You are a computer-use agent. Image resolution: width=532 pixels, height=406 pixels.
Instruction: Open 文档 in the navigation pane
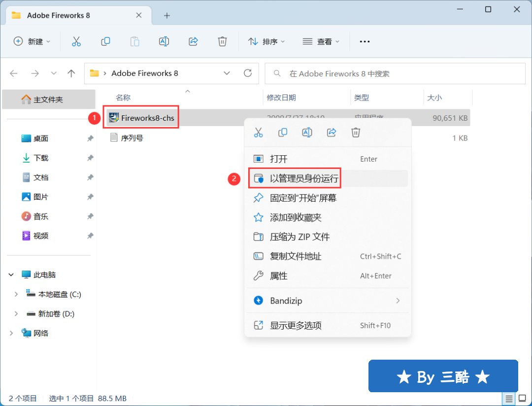click(x=41, y=177)
